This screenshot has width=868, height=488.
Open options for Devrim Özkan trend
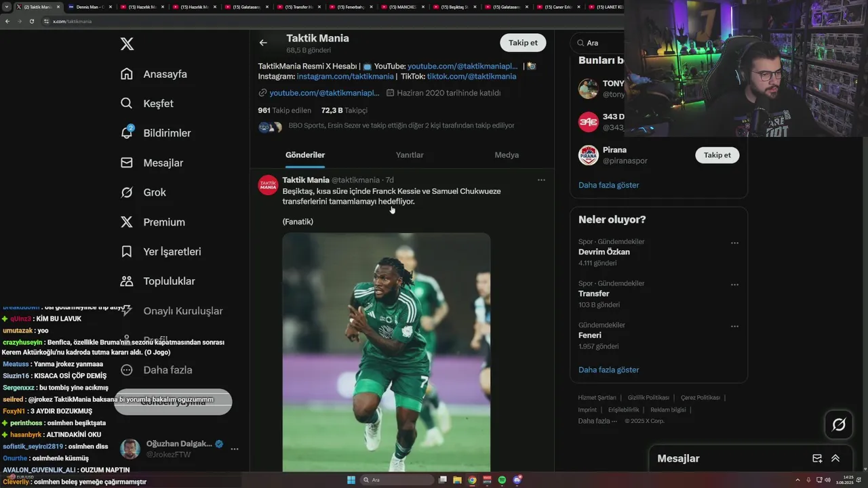click(x=734, y=243)
